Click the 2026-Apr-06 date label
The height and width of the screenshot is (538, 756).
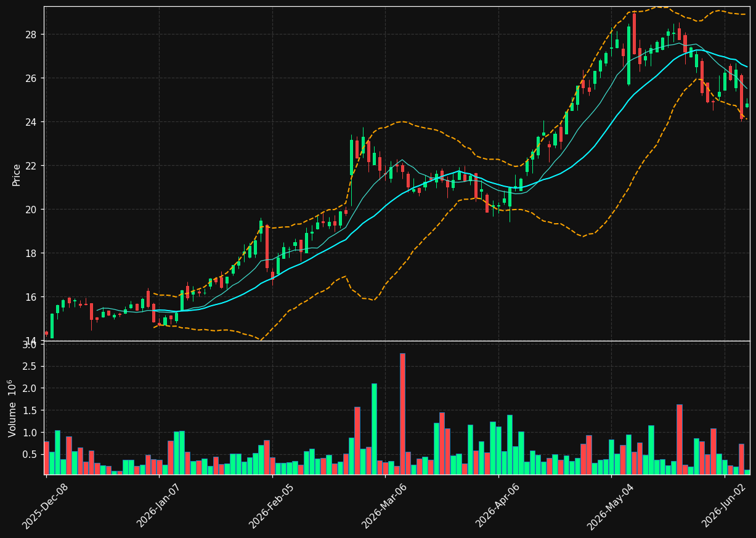coord(498,506)
